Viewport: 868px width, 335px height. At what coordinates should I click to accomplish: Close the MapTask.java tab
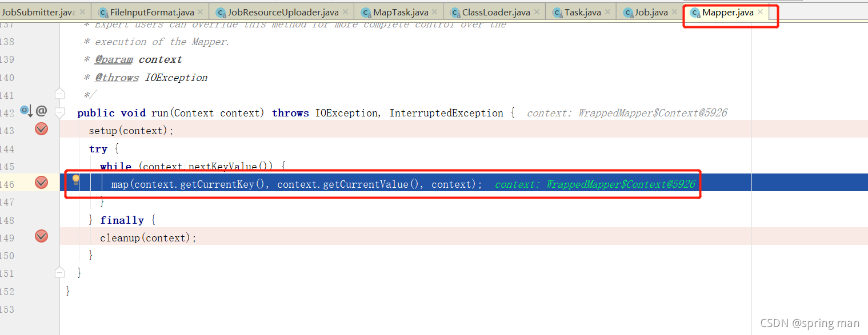coord(435,12)
